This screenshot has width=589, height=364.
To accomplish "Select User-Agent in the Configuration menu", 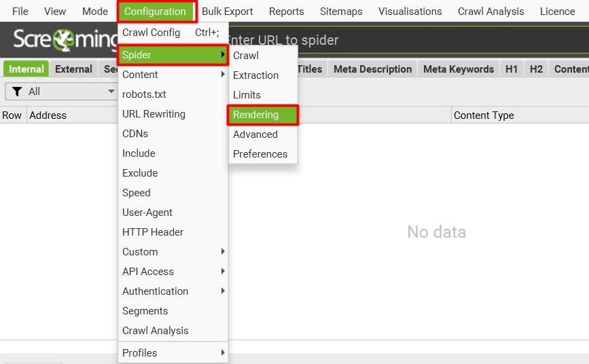I will point(147,213).
